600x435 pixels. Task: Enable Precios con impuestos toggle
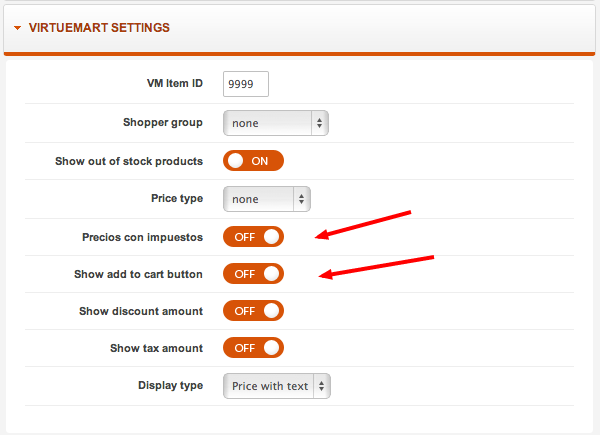point(253,237)
